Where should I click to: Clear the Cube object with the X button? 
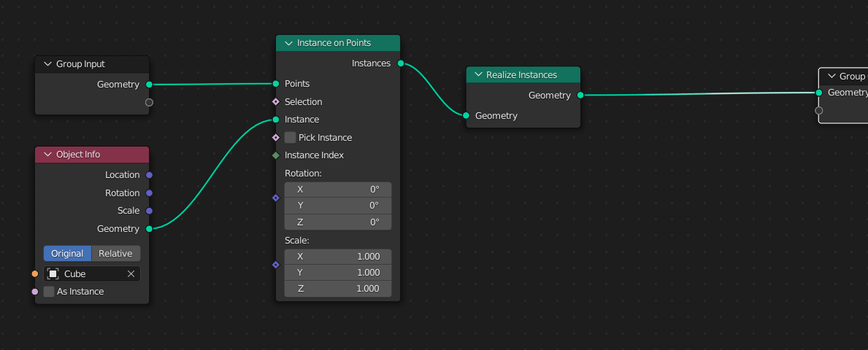[x=131, y=273]
